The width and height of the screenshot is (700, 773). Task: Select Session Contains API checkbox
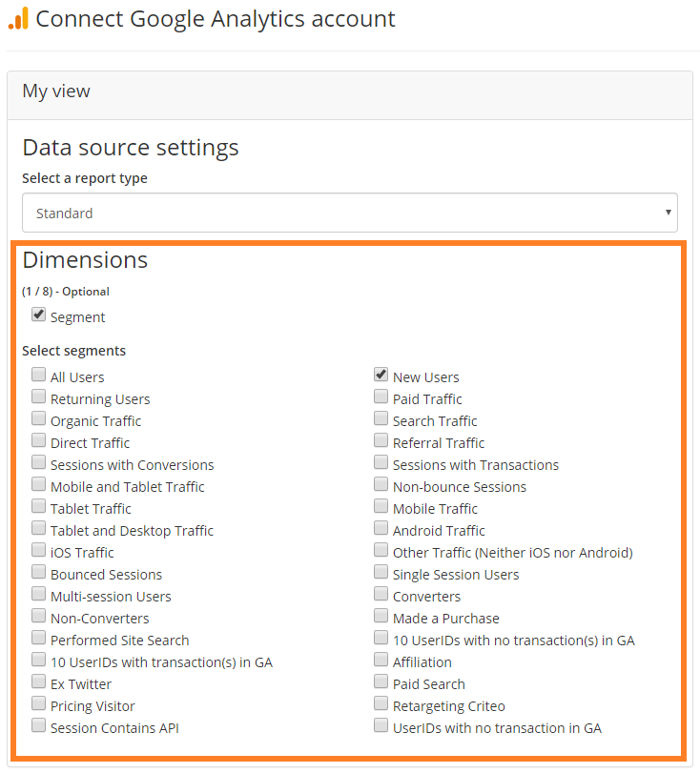[38, 725]
